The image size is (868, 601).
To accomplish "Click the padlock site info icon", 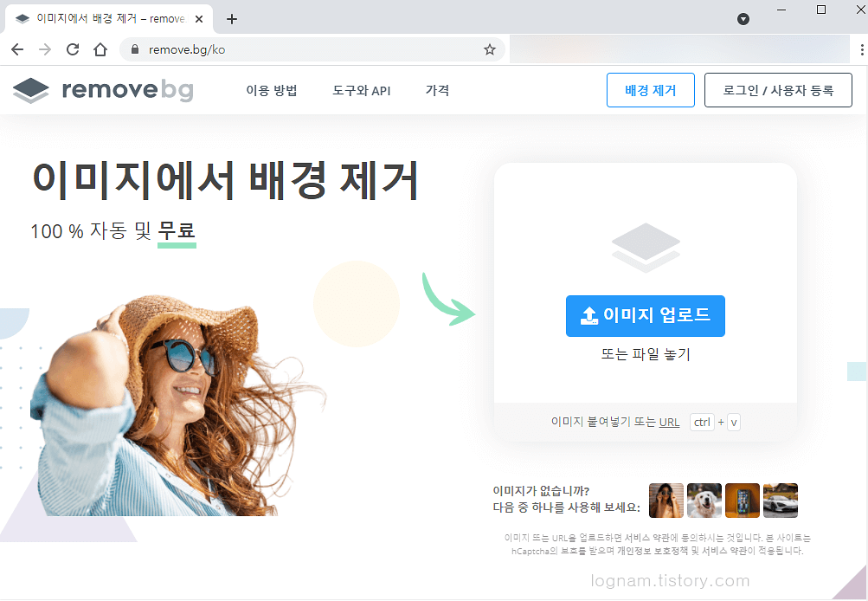I will click(x=134, y=49).
